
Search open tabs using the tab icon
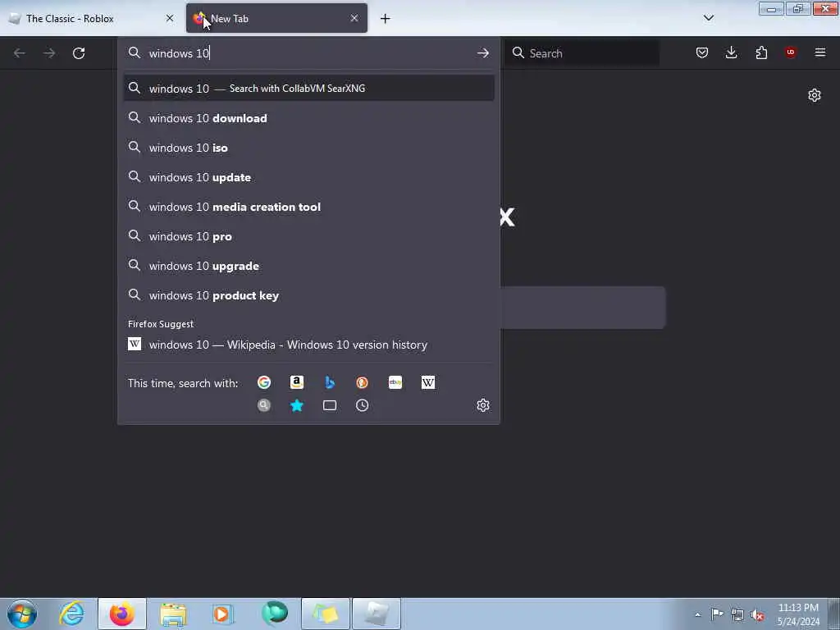coord(330,405)
